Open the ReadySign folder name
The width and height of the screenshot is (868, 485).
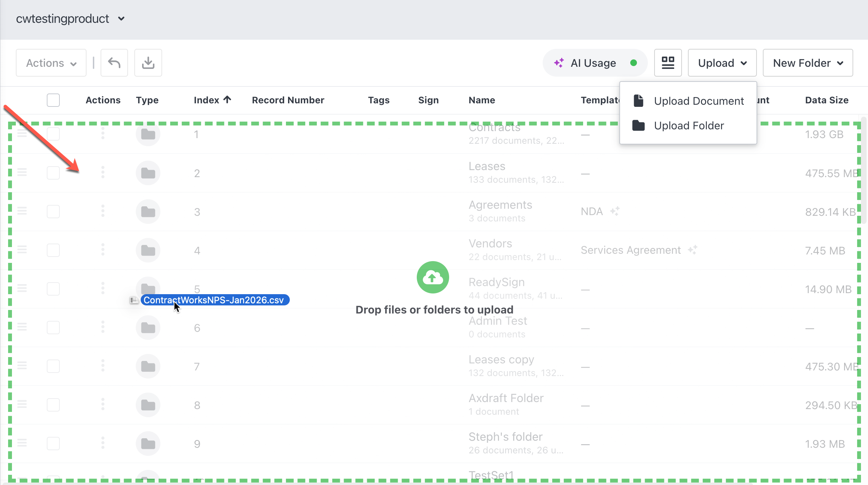(497, 282)
